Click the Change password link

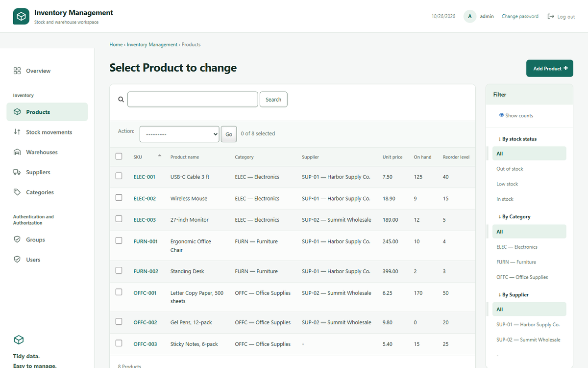[x=520, y=16]
